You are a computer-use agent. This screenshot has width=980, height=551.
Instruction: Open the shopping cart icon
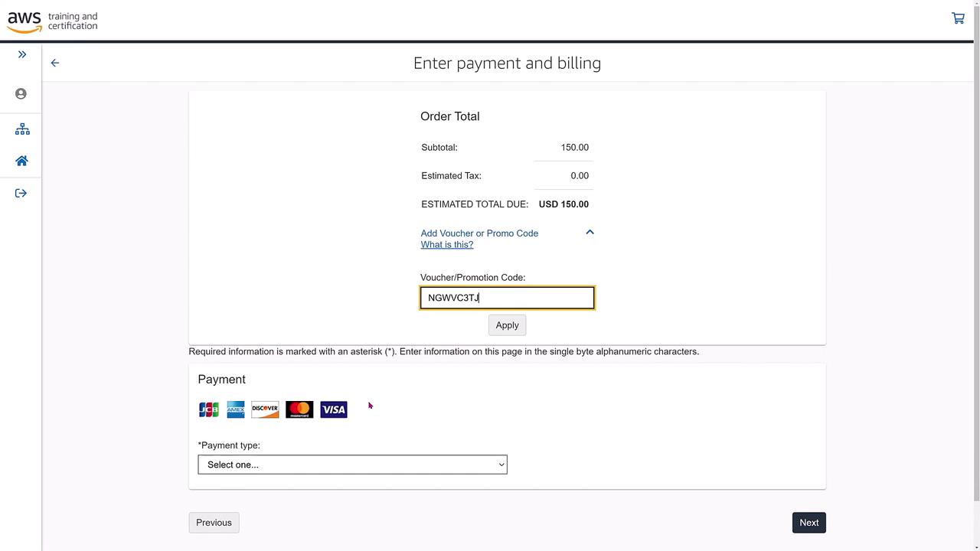(958, 18)
